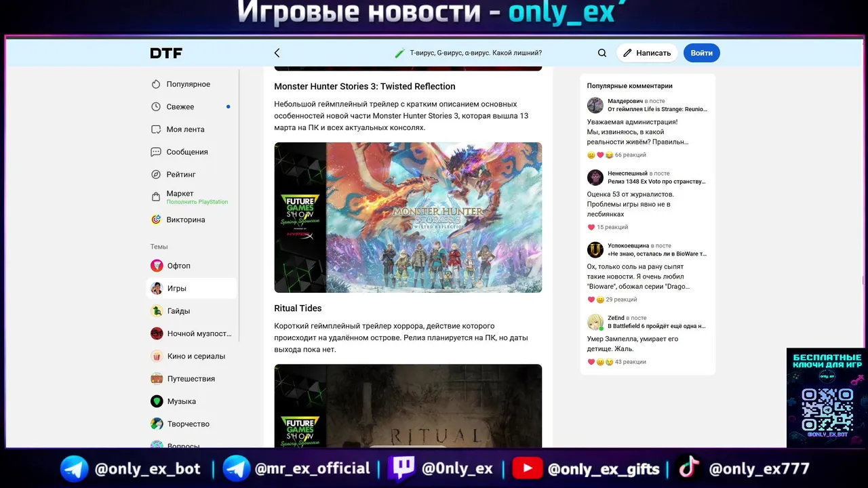This screenshot has height=488, width=868.
Task: Open Моя лента in the sidebar
Action: tap(185, 129)
